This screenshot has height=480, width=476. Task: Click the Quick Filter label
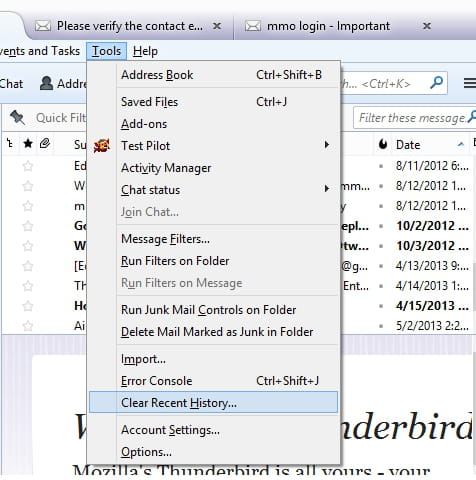tap(61, 118)
